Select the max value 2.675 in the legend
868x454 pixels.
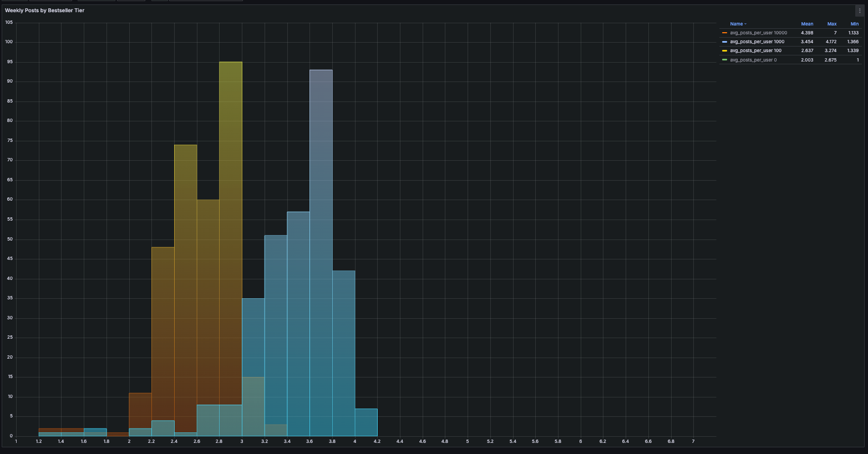831,59
